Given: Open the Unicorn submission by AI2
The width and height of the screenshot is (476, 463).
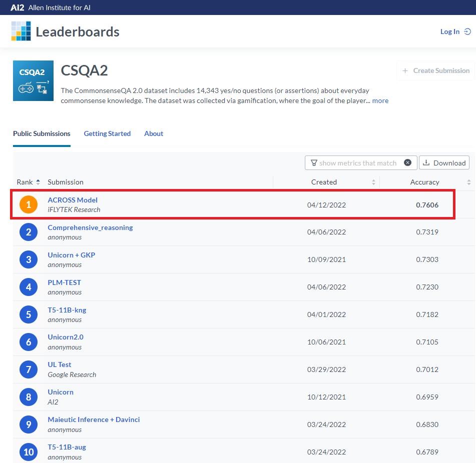Looking at the screenshot, I should coord(61,392).
